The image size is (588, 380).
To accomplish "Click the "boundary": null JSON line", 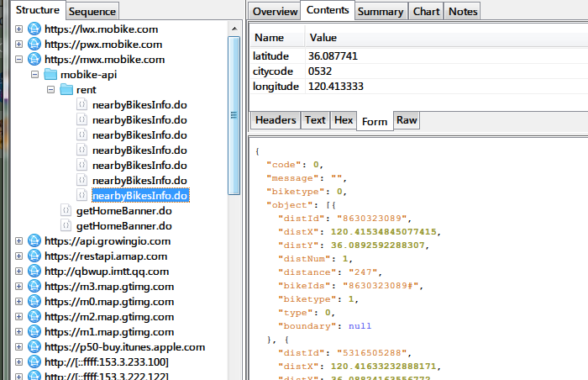I will point(324,326).
